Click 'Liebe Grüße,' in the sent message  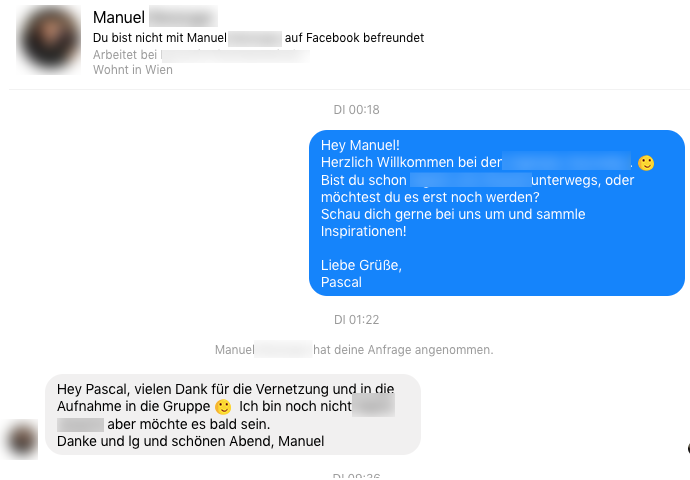361,265
